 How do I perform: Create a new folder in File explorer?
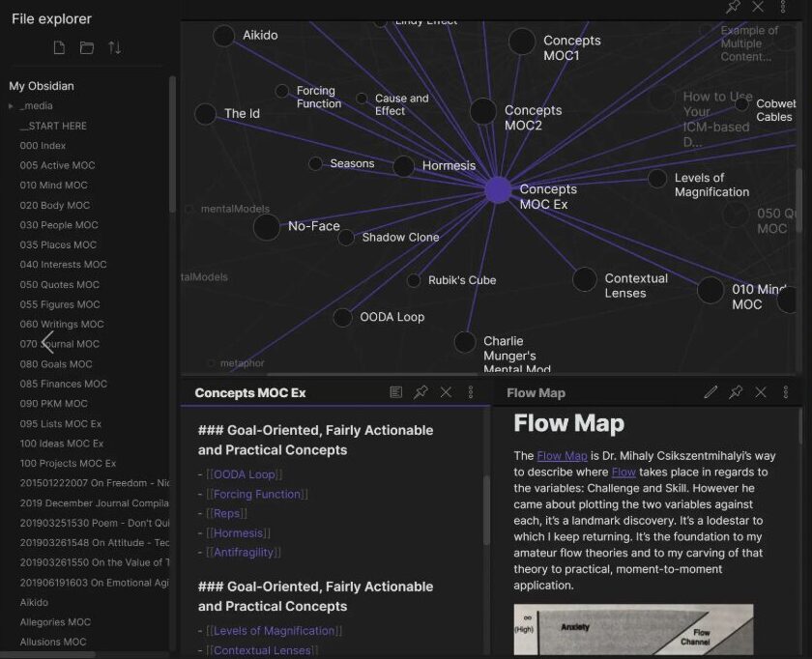point(87,48)
